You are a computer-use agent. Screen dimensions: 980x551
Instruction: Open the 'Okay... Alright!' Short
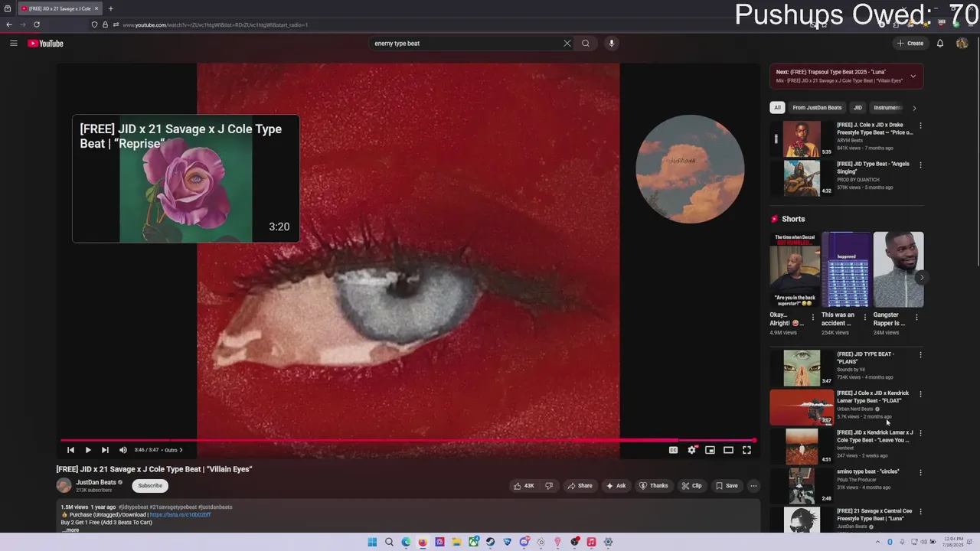click(795, 270)
